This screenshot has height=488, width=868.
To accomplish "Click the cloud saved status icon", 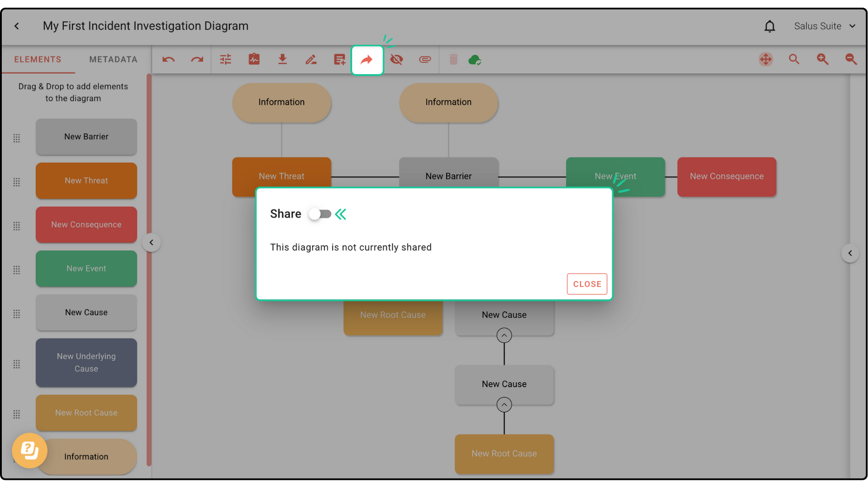I will (x=475, y=60).
